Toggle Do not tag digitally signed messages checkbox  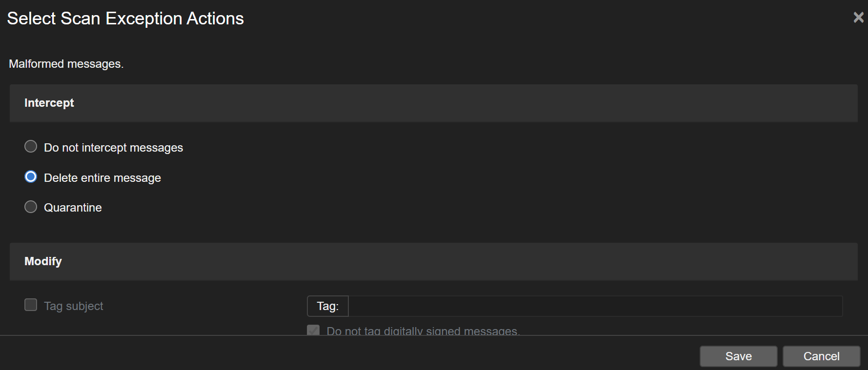coord(313,330)
